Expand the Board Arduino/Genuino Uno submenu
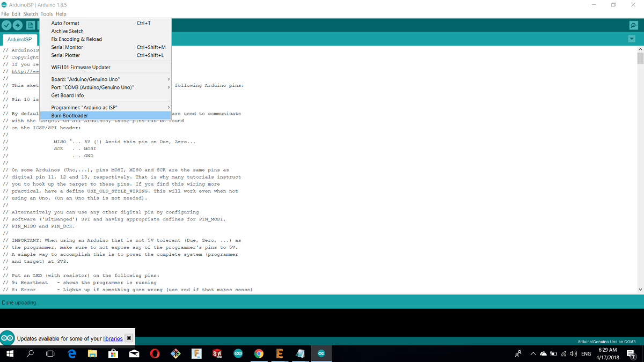 [x=106, y=79]
